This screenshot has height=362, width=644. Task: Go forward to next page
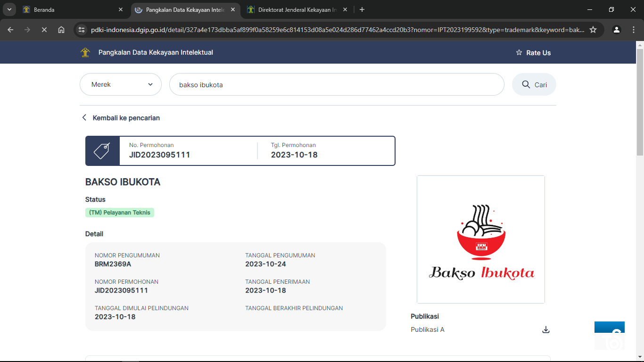(27, 30)
